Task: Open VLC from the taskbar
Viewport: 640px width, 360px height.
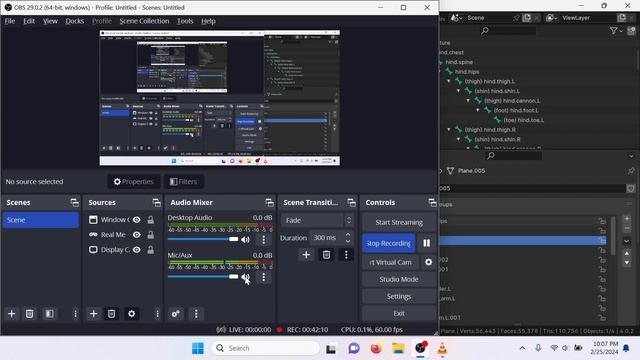Action: [x=442, y=348]
